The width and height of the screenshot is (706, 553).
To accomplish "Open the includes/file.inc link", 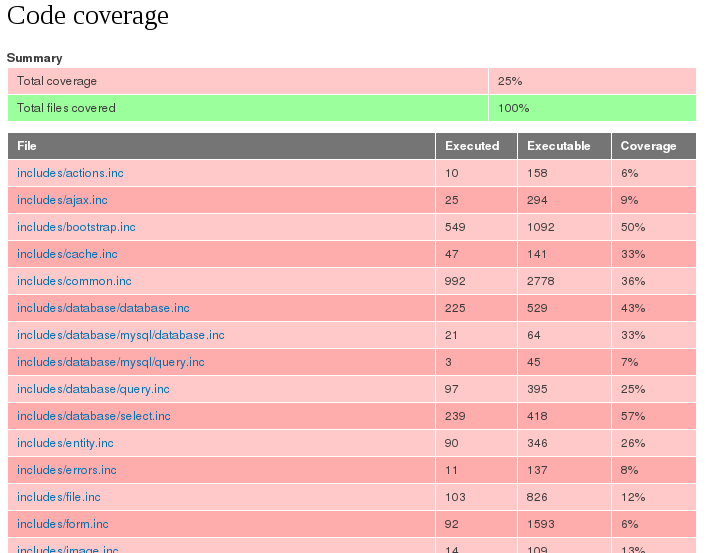I will pyautogui.click(x=59, y=497).
